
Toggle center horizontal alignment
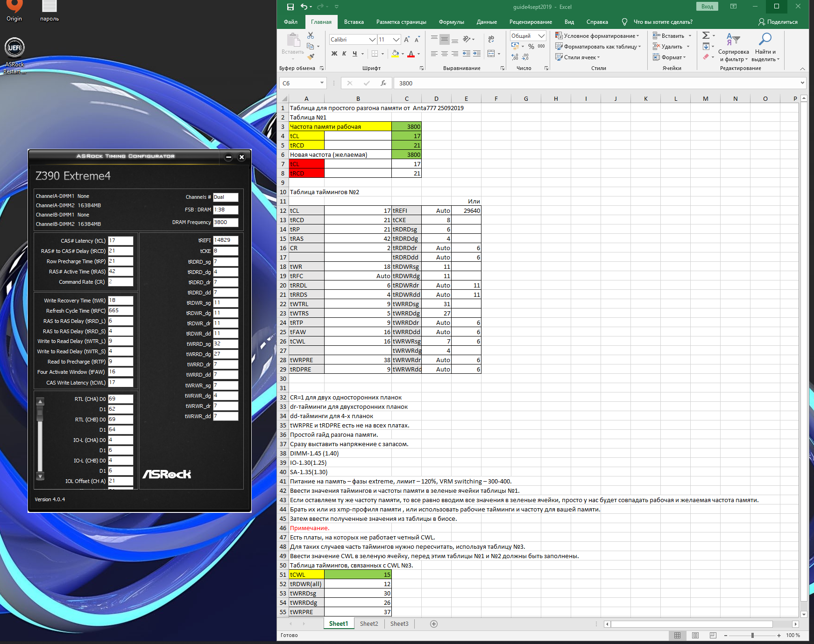pyautogui.click(x=445, y=54)
